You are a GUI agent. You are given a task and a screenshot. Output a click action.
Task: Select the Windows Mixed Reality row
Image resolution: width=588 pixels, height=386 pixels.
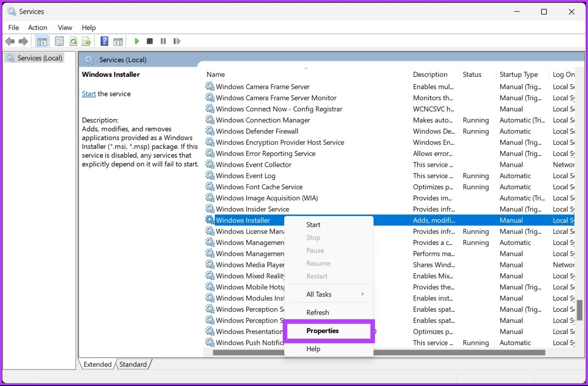click(x=390, y=276)
